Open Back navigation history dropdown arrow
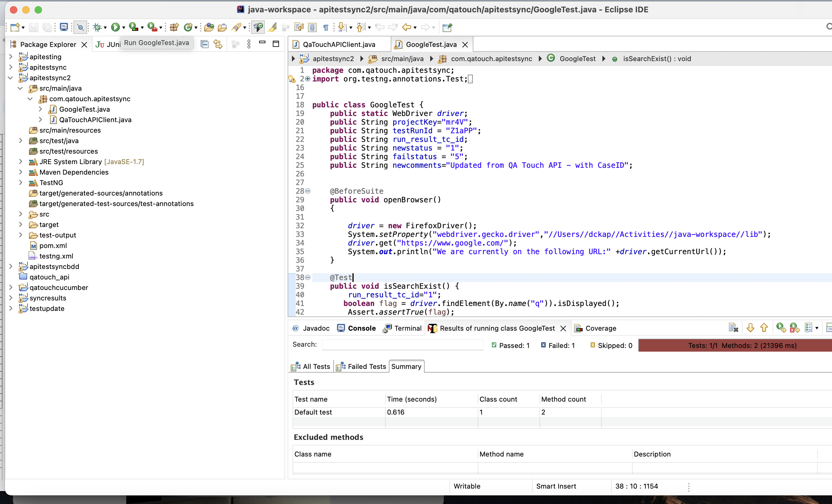Screen dimensions: 832x504 [415, 28]
